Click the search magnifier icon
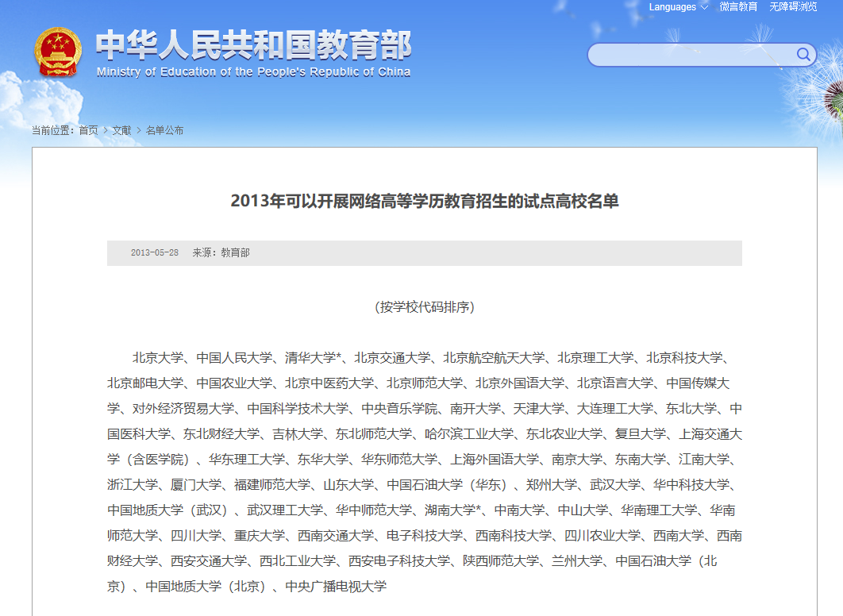Viewport: 843px width, 616px height. coord(803,54)
